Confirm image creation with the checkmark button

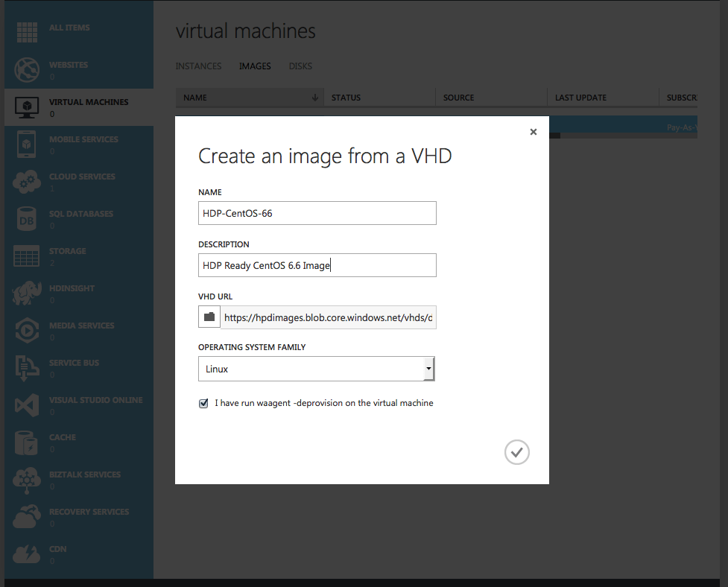[516, 452]
